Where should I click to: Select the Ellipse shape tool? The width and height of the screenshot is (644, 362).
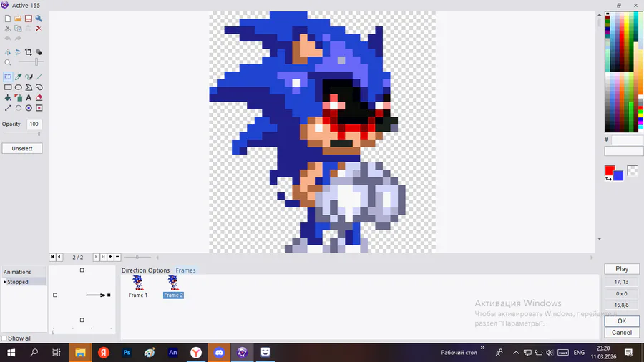click(x=18, y=87)
